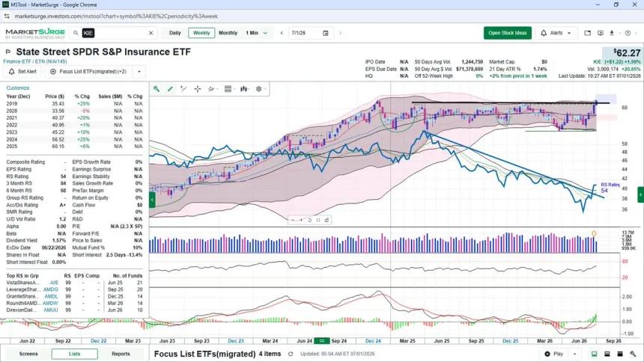The width and height of the screenshot is (644, 362).
Task: Click the Focus List ETFs(migrated) add button
Action: point(88,71)
